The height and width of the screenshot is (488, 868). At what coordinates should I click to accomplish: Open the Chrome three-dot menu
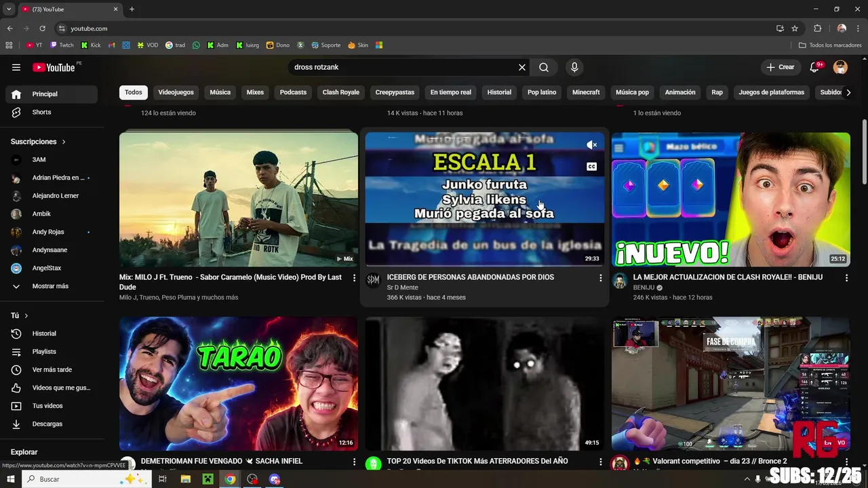point(859,28)
